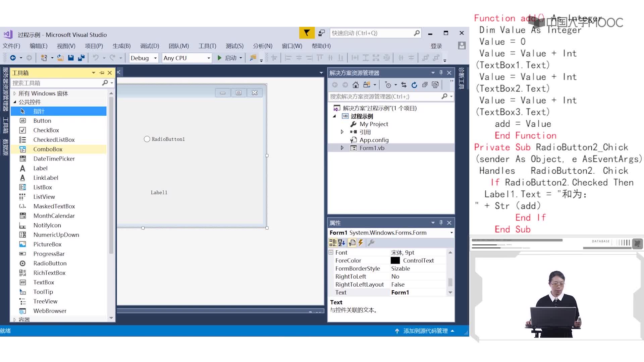Screen dimensions: 644x362
Task: Click 生成(B) menu in menu bar
Action: pos(120,46)
